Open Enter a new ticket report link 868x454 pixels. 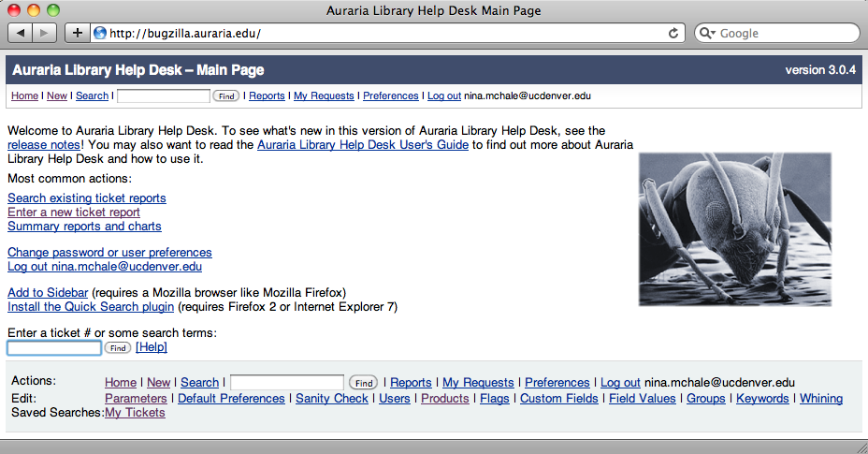[74, 212]
